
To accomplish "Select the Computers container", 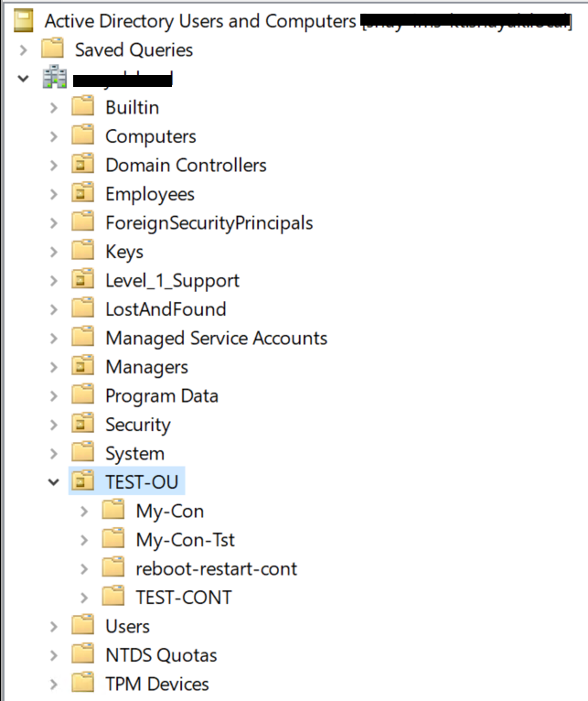I will coord(150,136).
